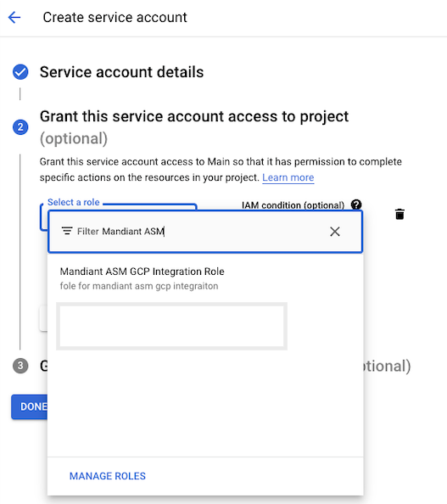The image size is (447, 504).
Task: Delete the role with trash icon
Action: 400,214
